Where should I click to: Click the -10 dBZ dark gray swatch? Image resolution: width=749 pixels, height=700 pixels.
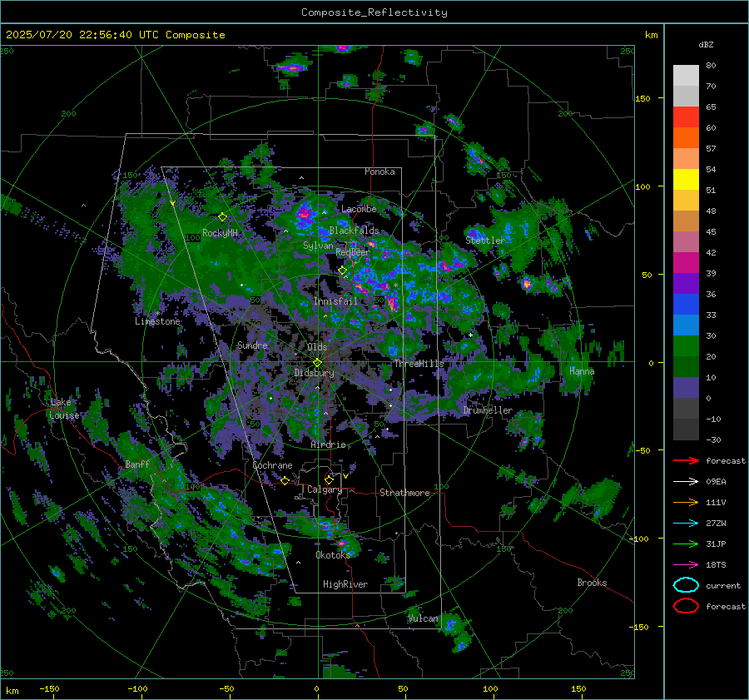coord(686,429)
